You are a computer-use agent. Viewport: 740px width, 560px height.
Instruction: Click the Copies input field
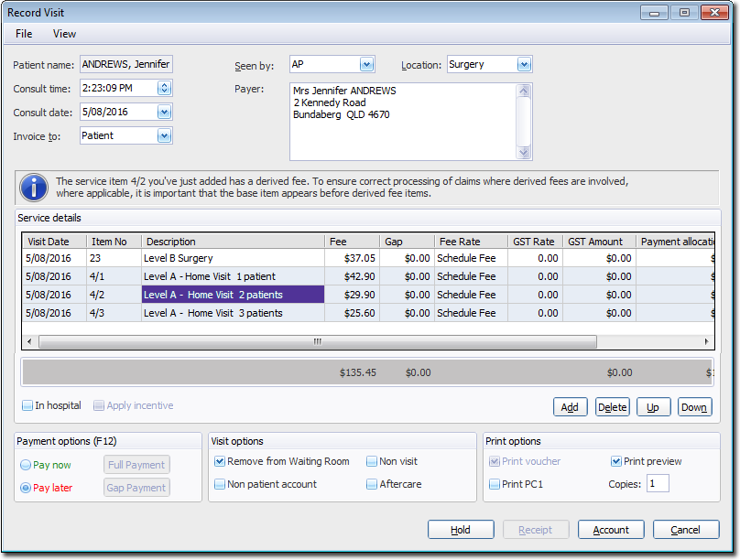(x=658, y=483)
